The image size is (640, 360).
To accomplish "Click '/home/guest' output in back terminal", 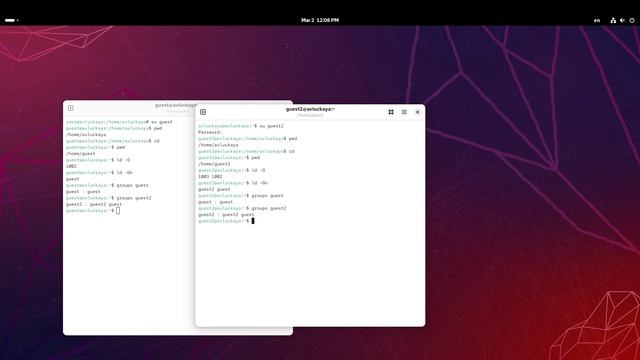I will 80,153.
